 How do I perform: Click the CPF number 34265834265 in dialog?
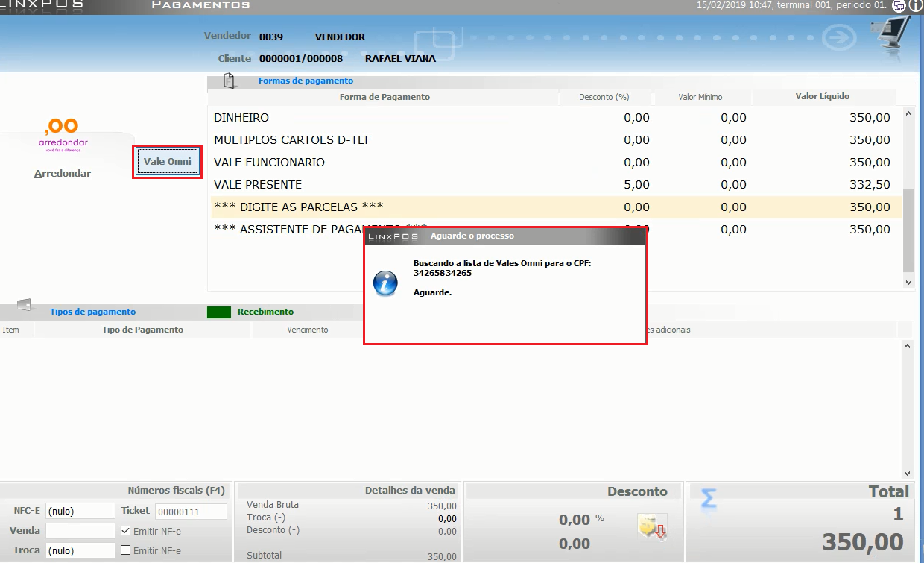click(x=443, y=273)
